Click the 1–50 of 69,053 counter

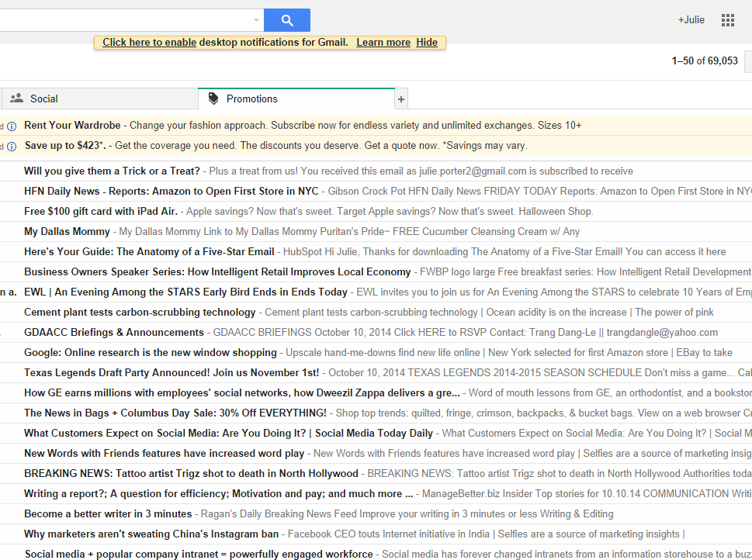pos(705,61)
